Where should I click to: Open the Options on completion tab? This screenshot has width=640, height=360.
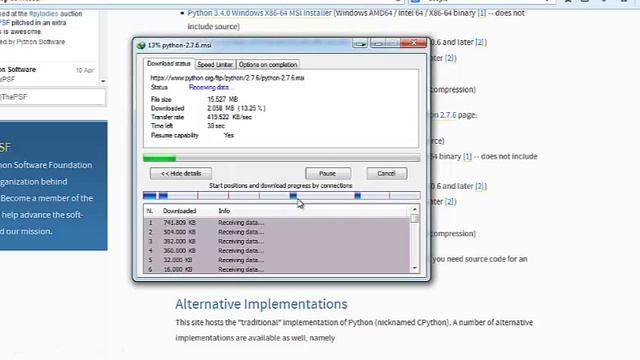pyautogui.click(x=268, y=64)
